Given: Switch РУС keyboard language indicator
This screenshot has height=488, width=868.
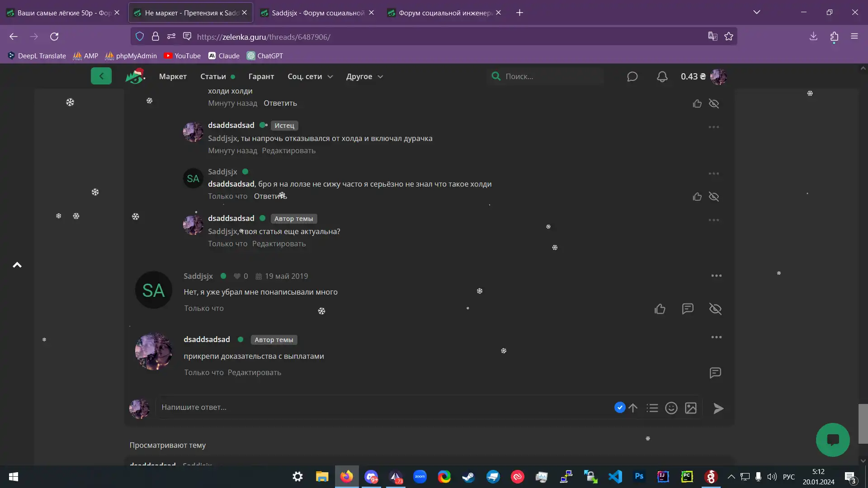Looking at the screenshot, I should pos(788,477).
